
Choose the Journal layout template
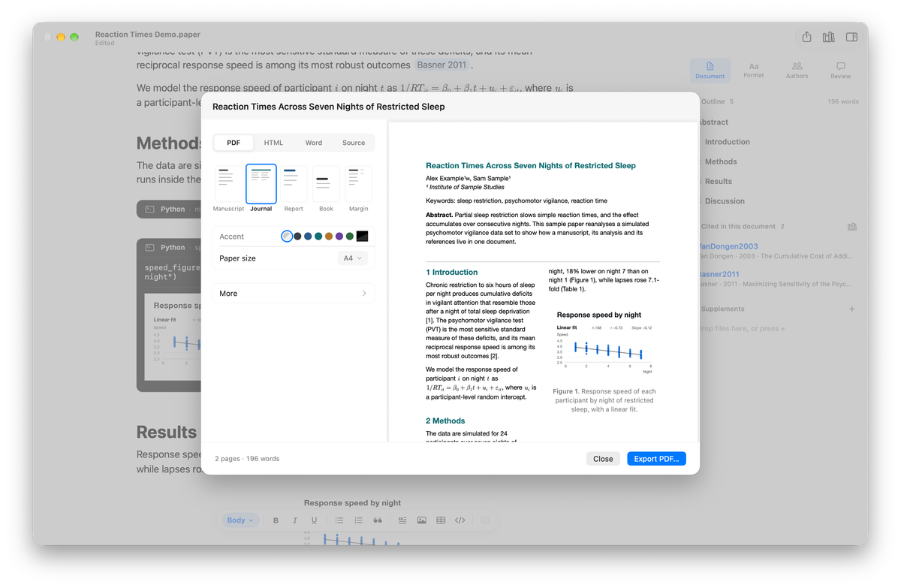261,188
